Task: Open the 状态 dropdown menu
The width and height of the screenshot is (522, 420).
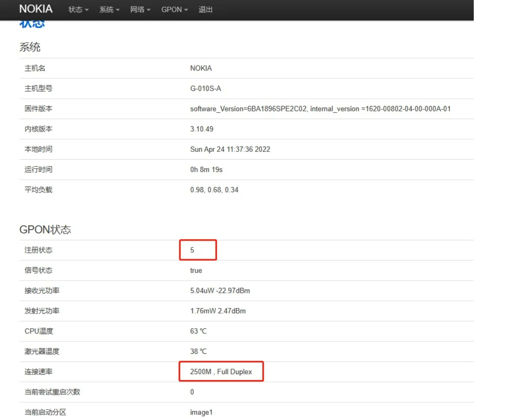Action: tap(78, 10)
